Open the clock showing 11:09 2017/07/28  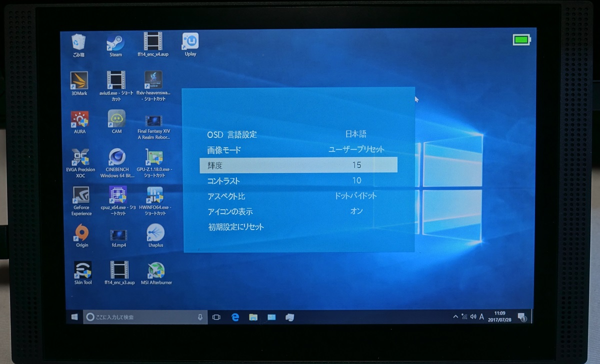tap(499, 316)
